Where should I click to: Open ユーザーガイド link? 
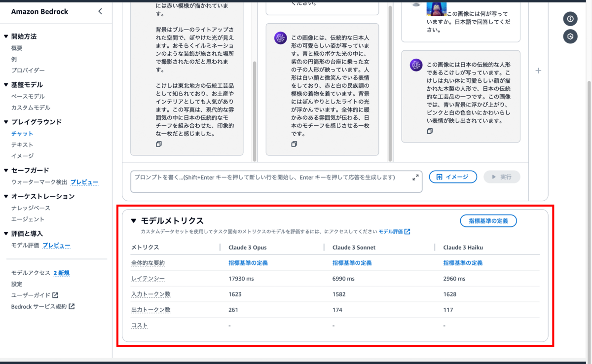[31, 295]
